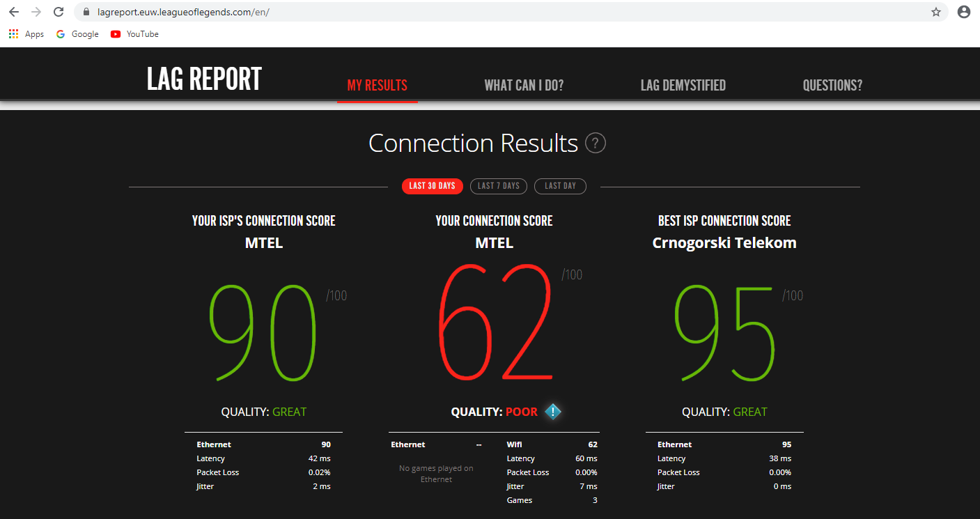
Task: Click the MTEL name under YOUR ISP'S CONNECTION SCORE
Action: tap(264, 243)
